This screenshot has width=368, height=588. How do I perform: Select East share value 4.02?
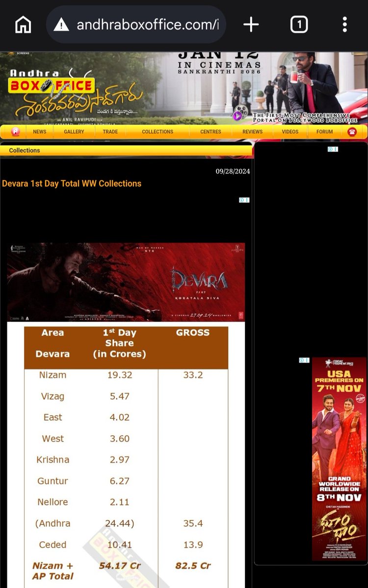point(120,417)
